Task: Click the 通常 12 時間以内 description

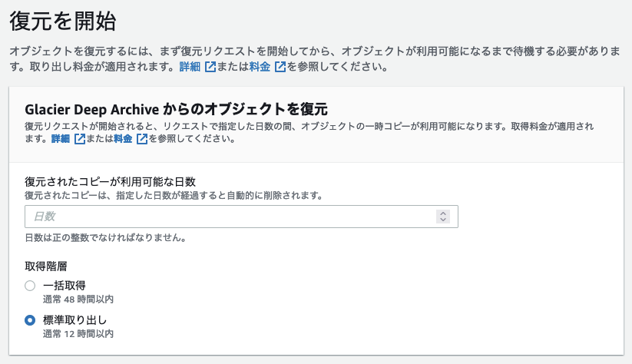Action: coord(78,334)
